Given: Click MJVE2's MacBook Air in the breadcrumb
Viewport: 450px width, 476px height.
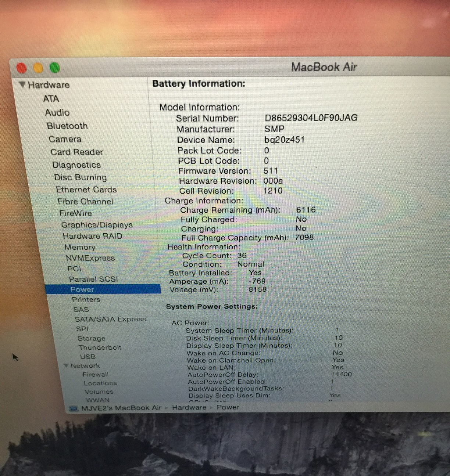Looking at the screenshot, I should coord(121,407).
